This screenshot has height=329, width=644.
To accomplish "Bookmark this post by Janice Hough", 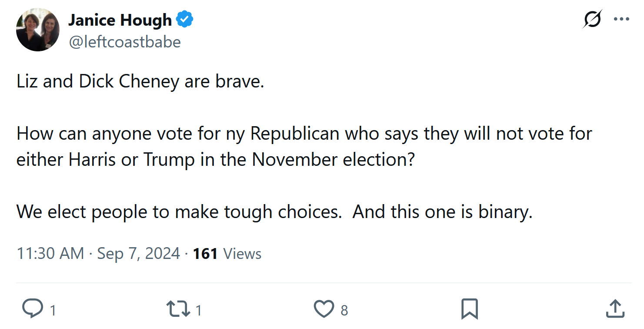I will [x=470, y=309].
